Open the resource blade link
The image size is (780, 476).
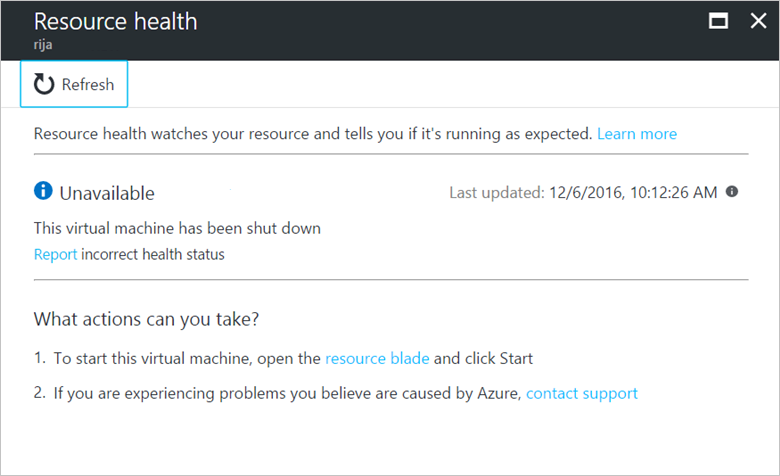(x=377, y=358)
